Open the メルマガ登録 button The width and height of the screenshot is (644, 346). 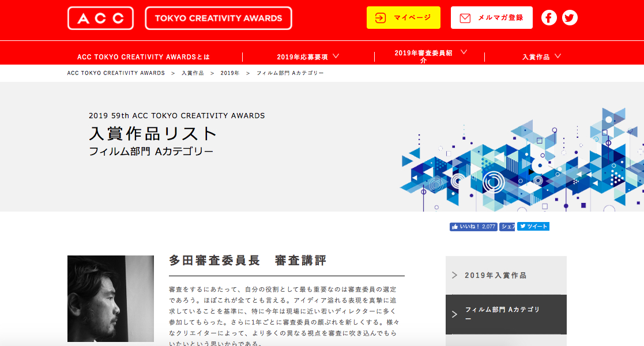tap(492, 18)
